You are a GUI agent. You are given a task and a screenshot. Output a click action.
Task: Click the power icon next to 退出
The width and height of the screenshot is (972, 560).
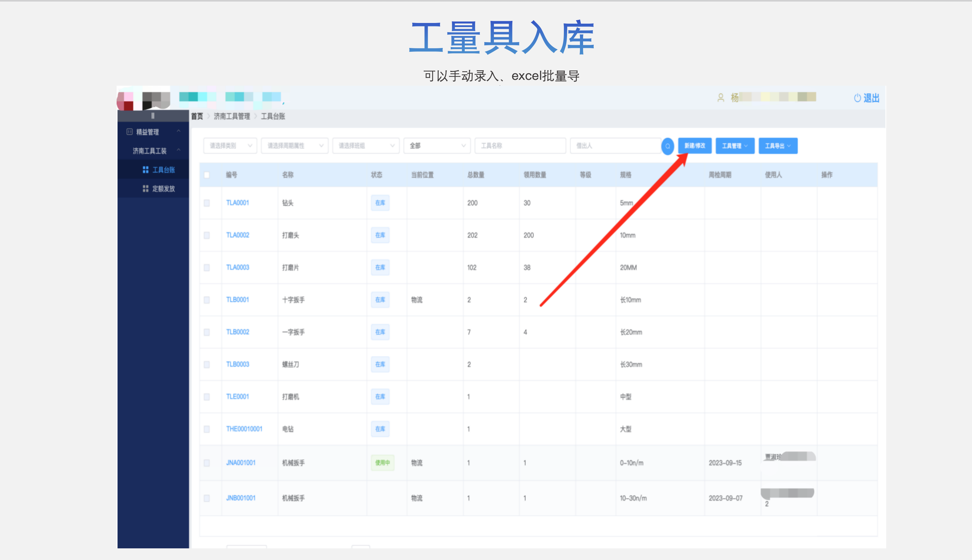click(x=857, y=98)
